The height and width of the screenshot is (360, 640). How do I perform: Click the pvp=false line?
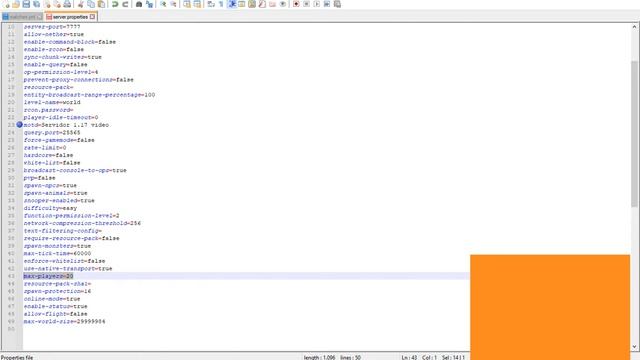click(x=39, y=178)
